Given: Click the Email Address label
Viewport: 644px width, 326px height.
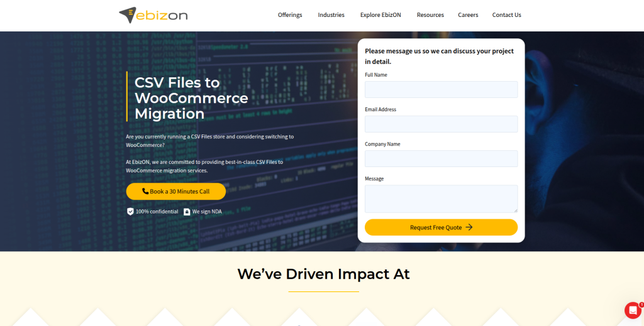Looking at the screenshot, I should tap(380, 109).
